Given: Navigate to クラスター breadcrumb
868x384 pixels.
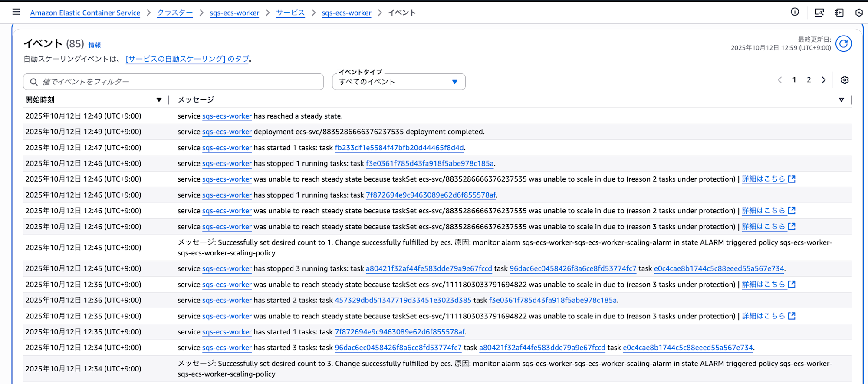Looking at the screenshot, I should (x=174, y=13).
